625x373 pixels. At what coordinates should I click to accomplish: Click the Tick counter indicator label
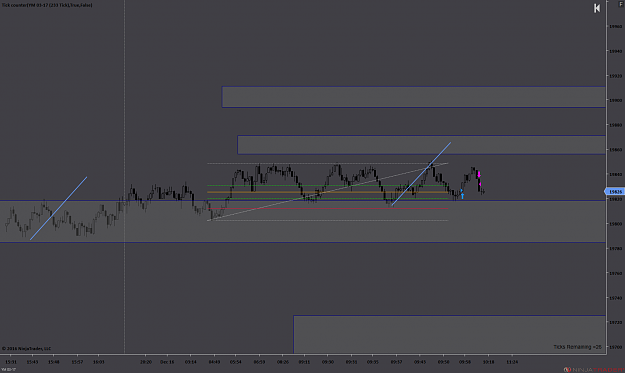(x=47, y=5)
